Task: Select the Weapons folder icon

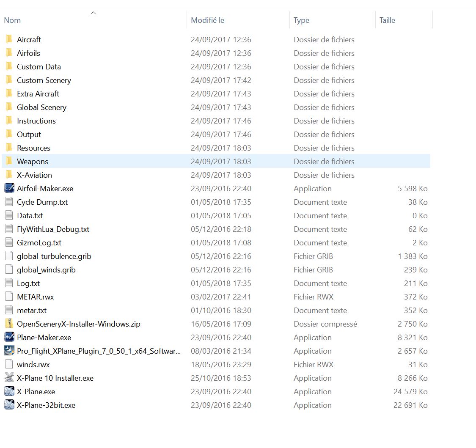Action: click(9, 161)
